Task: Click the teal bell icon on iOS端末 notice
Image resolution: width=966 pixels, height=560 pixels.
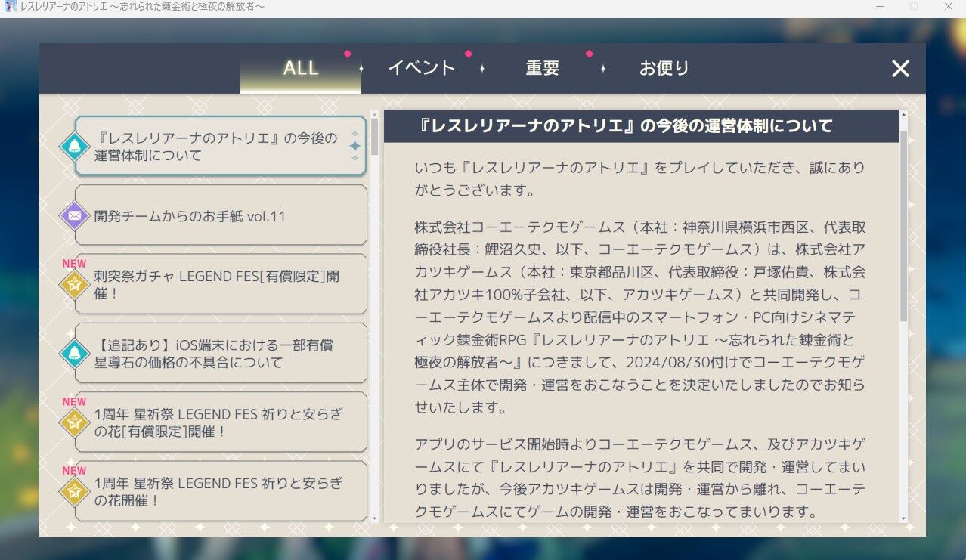Action: point(75,354)
